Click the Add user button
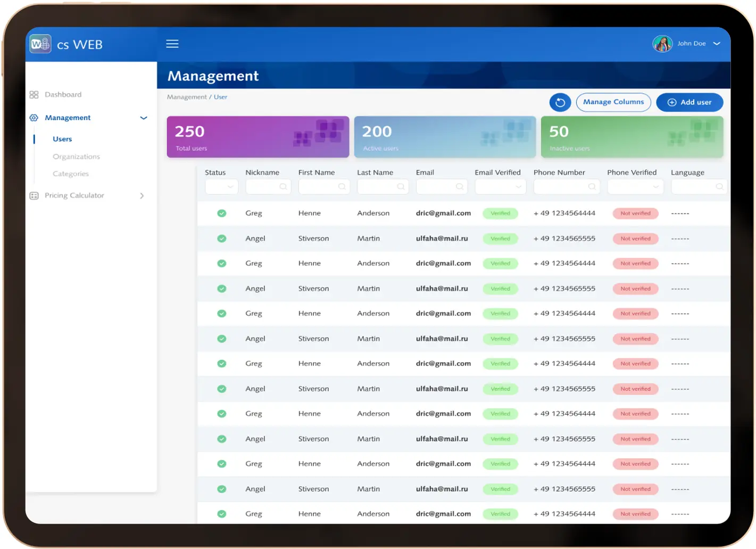This screenshot has width=756, height=549. (689, 102)
